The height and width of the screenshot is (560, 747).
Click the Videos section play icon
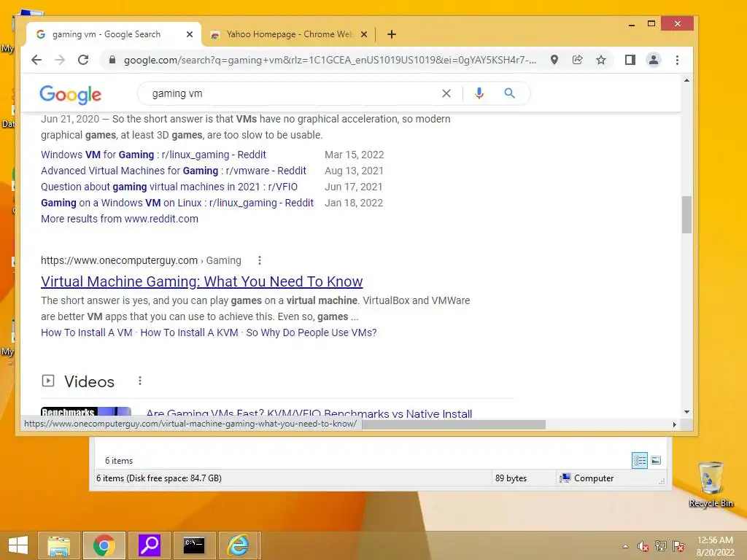tap(48, 381)
